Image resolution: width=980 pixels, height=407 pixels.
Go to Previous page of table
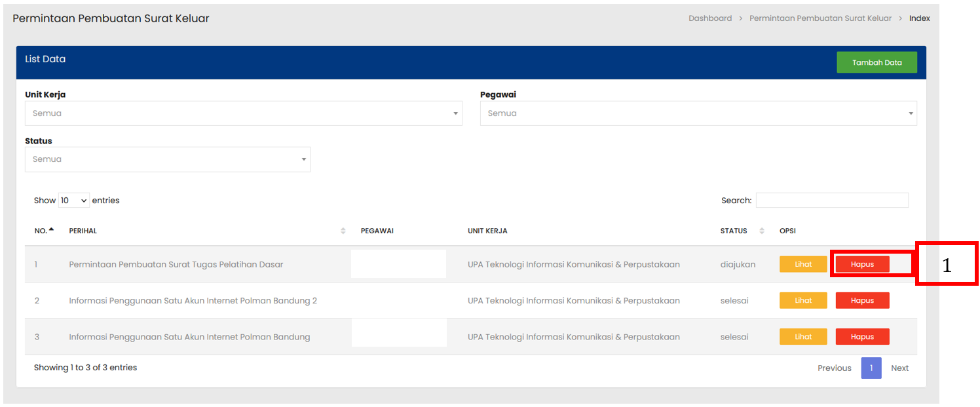834,368
